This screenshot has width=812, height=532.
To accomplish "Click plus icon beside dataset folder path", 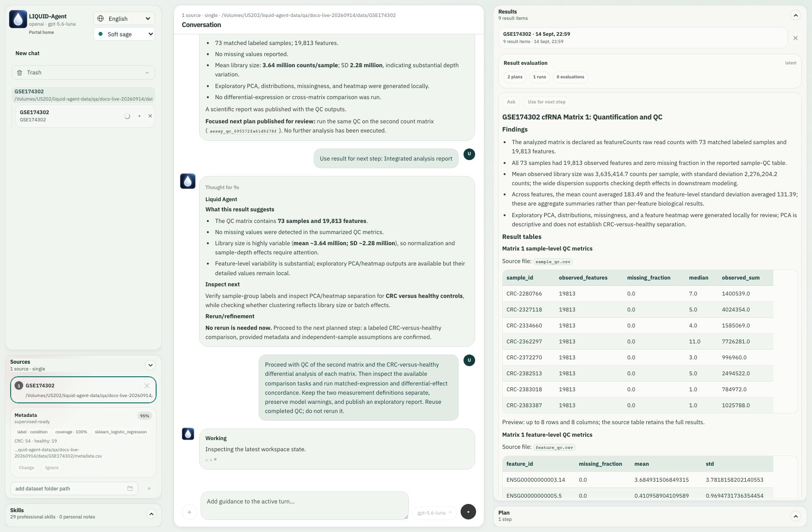I will pyautogui.click(x=149, y=488).
